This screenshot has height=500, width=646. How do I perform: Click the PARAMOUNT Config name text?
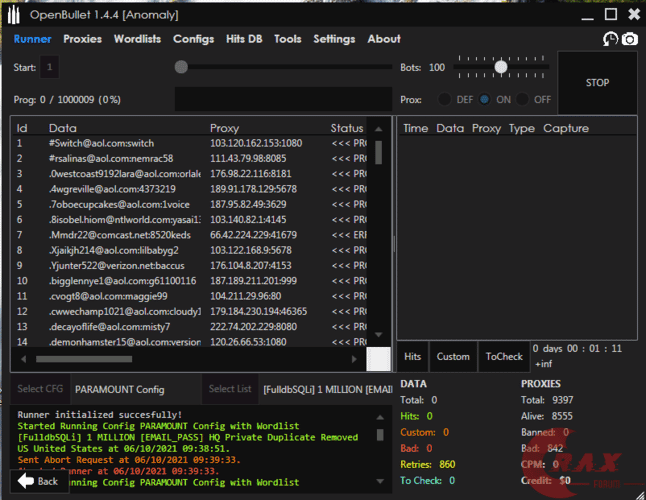119,390
